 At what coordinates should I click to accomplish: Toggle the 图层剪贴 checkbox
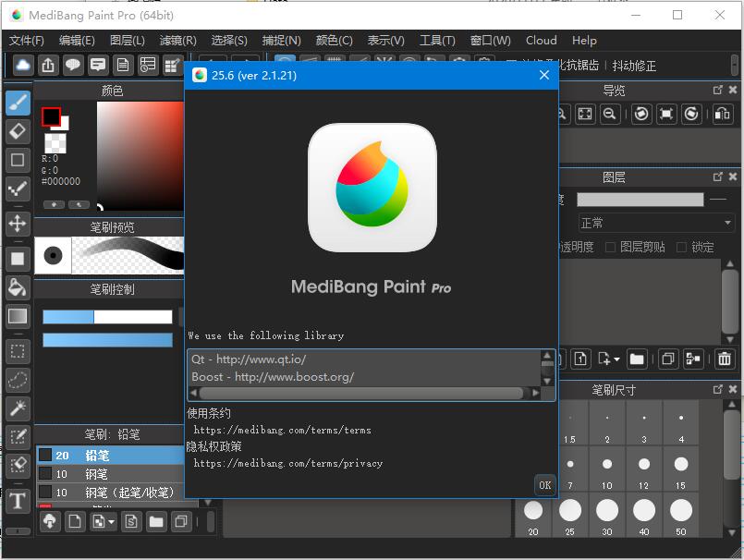click(610, 247)
